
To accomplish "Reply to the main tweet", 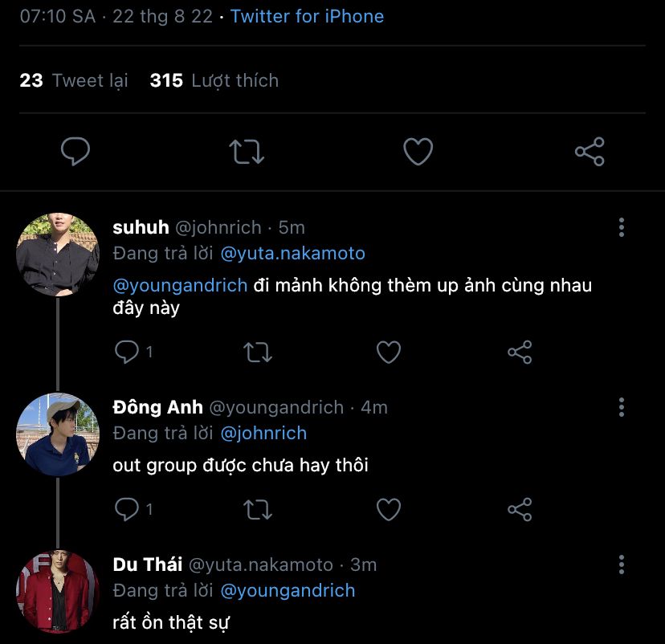I will (x=75, y=151).
